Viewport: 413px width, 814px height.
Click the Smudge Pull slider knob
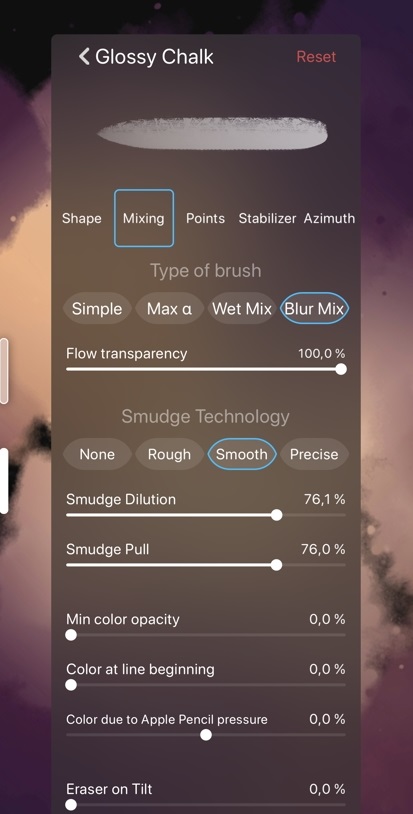277,565
